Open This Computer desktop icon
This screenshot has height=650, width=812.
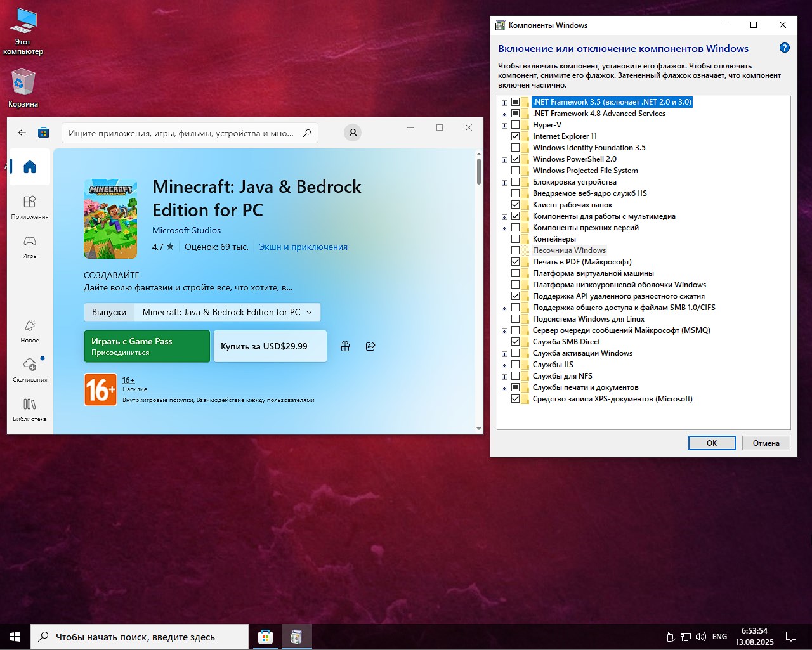coord(23,32)
